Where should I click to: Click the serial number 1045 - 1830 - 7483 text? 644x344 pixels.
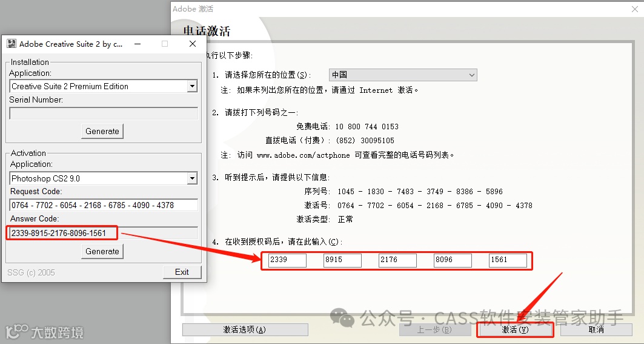(420, 191)
